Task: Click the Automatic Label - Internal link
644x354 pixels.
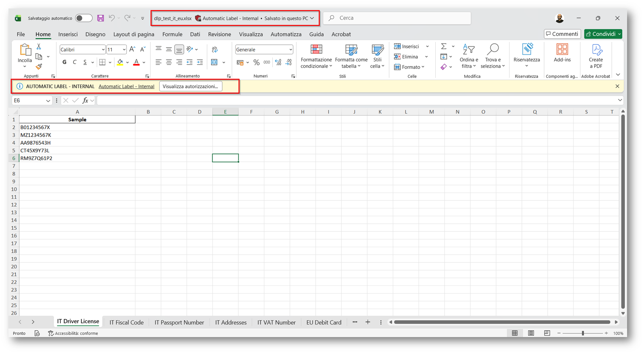Action: click(126, 86)
